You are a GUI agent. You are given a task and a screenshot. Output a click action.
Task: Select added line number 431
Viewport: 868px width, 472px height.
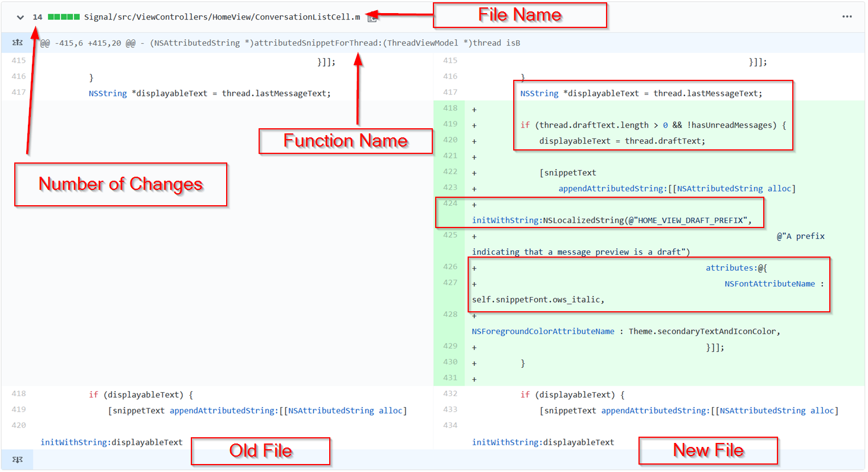pos(451,378)
